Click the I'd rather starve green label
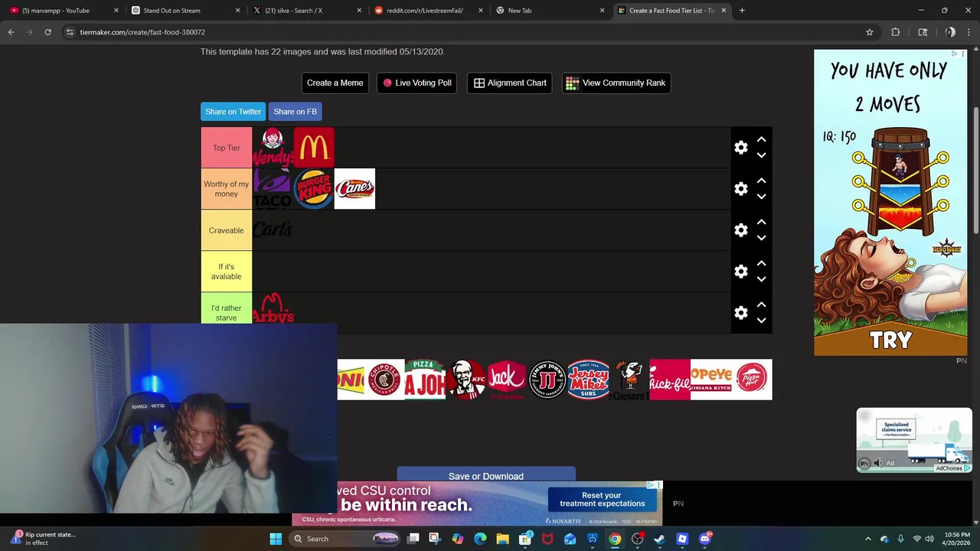 click(x=227, y=308)
